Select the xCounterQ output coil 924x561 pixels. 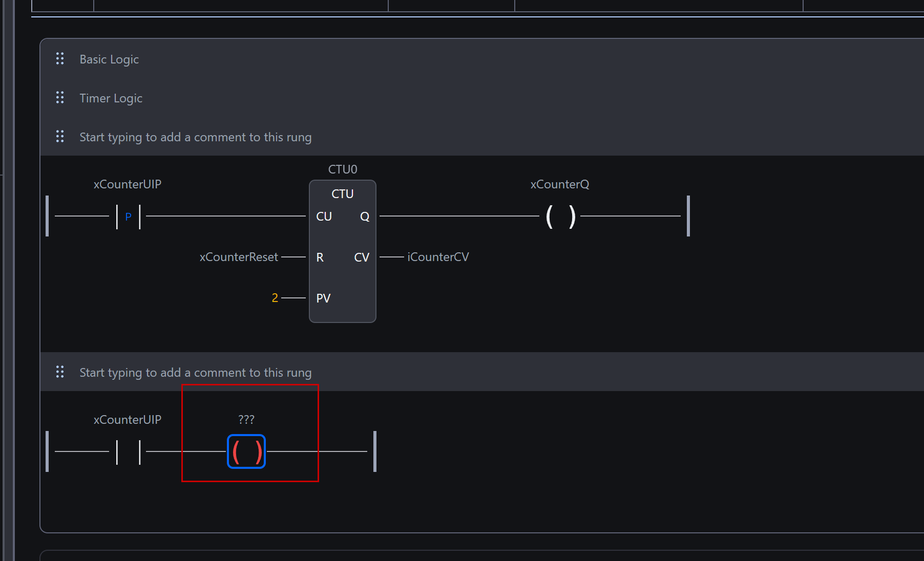point(560,217)
